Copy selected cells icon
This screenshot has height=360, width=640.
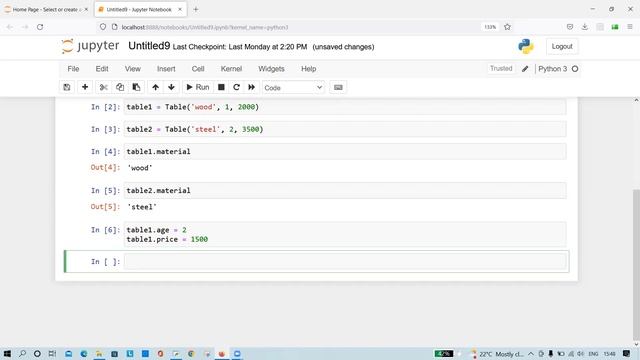point(120,87)
